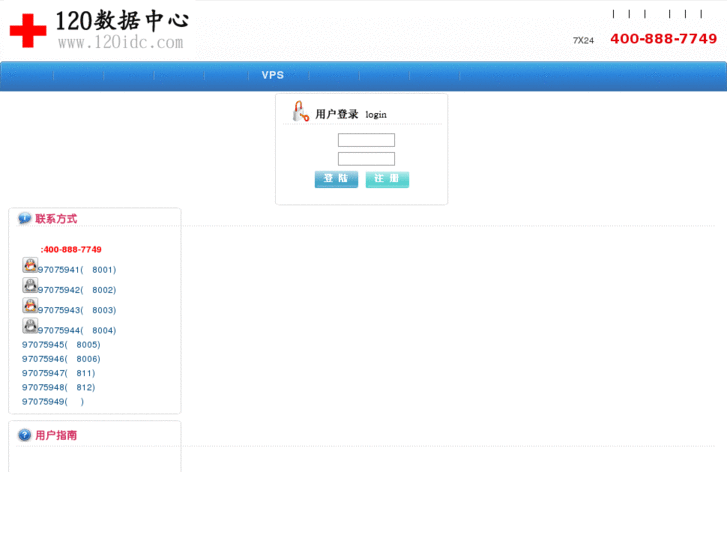
Task: Click contact link 97075947 (811)
Action: (58, 373)
